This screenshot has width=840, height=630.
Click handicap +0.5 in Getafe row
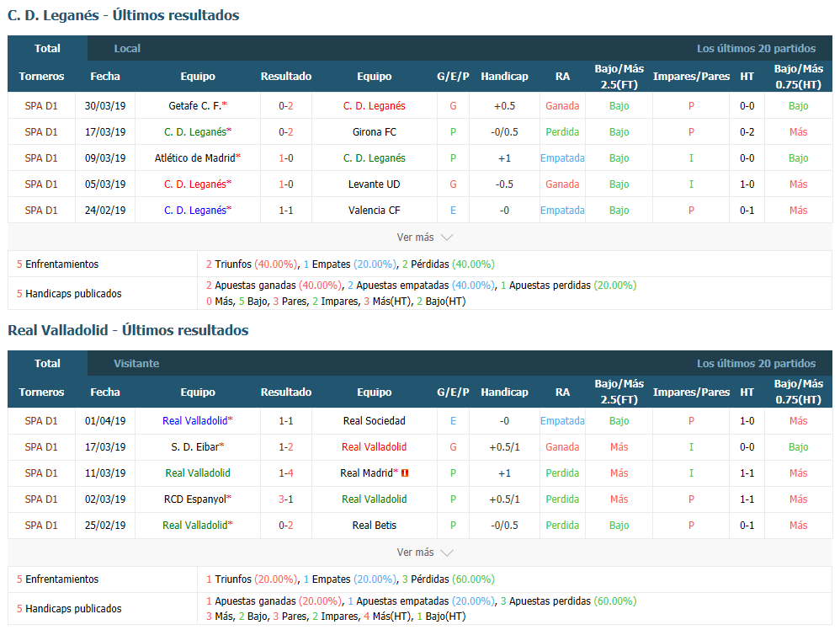[x=504, y=105]
